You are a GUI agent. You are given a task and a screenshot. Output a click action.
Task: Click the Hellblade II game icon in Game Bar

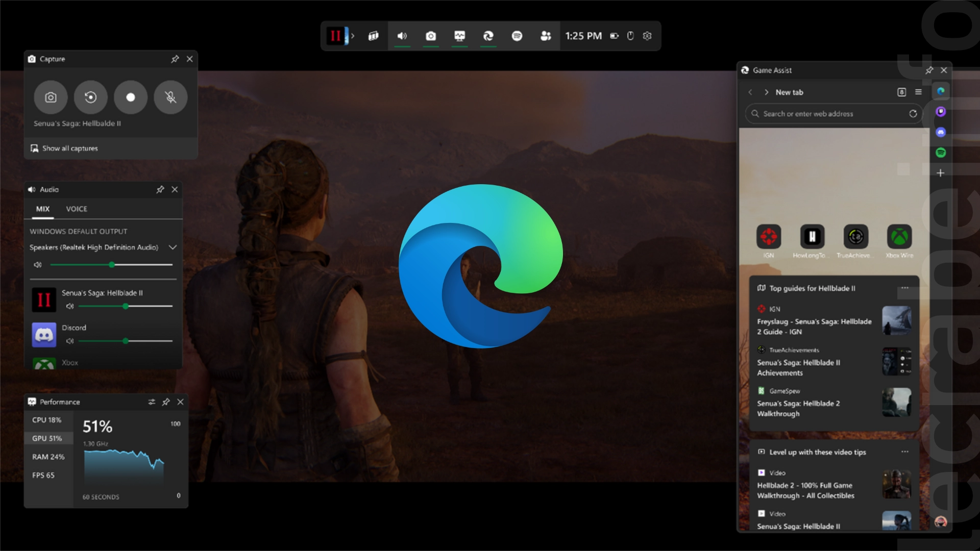(336, 36)
